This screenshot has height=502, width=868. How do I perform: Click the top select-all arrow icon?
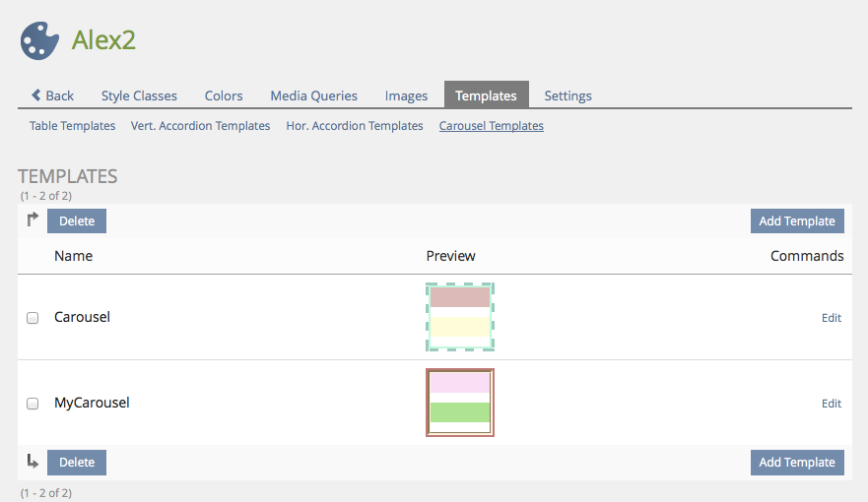pyautogui.click(x=33, y=220)
